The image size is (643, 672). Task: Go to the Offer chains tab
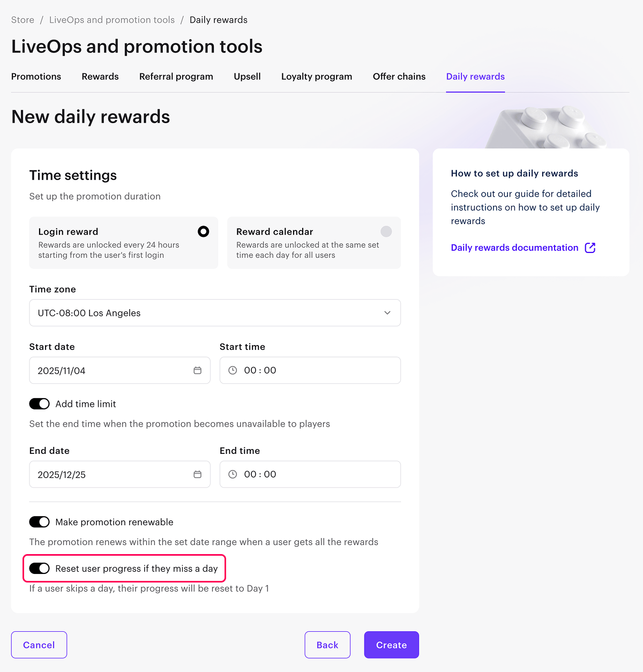click(x=399, y=77)
